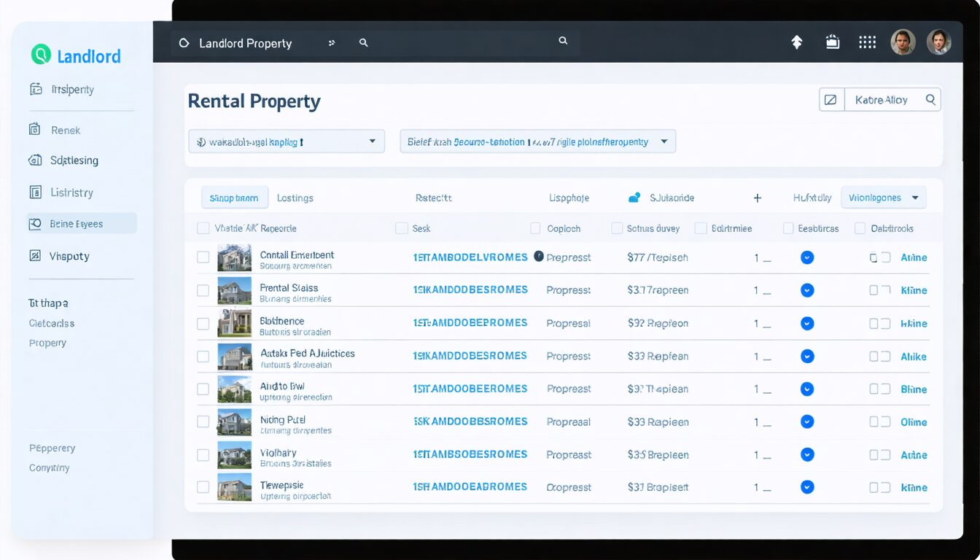980x560 pixels.
Task: Open the Bline link in Andjto Bwl row
Action: point(914,389)
